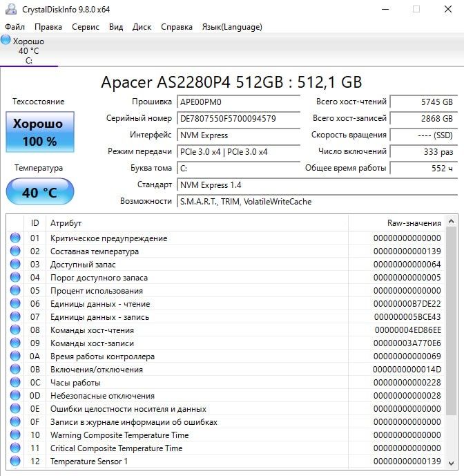Click the status orb for attribute 0C
The width and height of the screenshot is (464, 476).
(15, 382)
